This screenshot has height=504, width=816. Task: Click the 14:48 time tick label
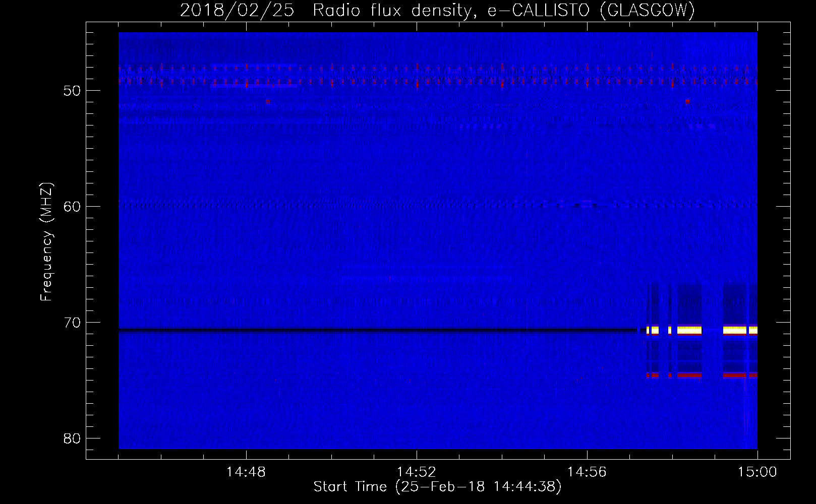pos(246,472)
